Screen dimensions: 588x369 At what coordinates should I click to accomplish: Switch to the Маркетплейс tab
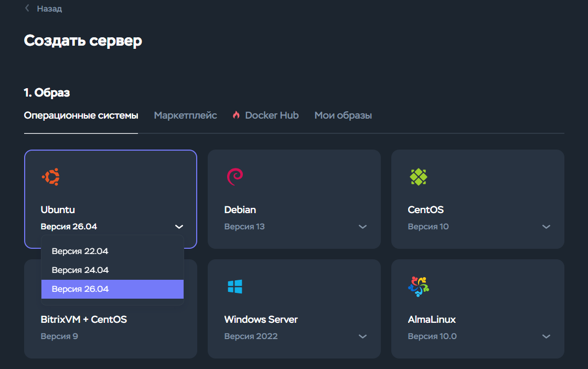click(x=185, y=115)
